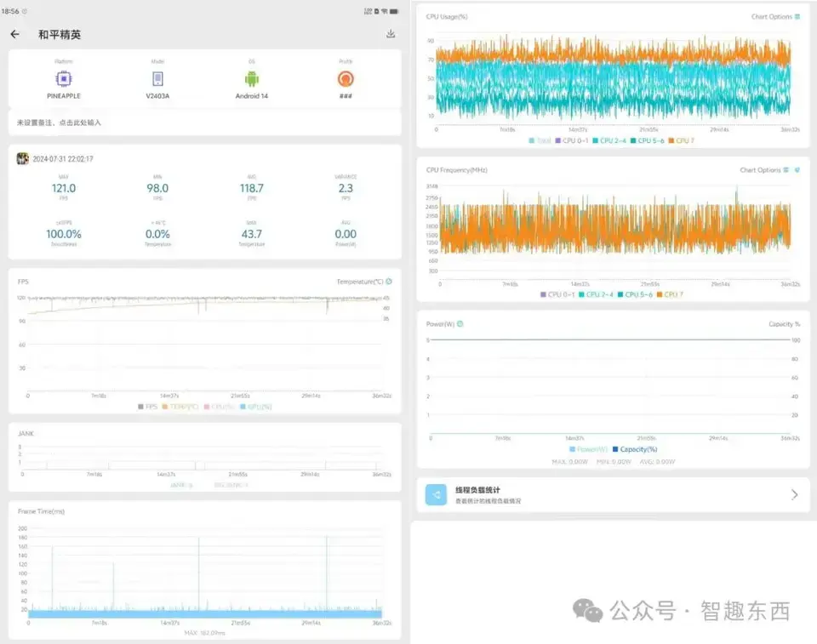Open Chart Options on CPU Usage chart

(x=775, y=17)
